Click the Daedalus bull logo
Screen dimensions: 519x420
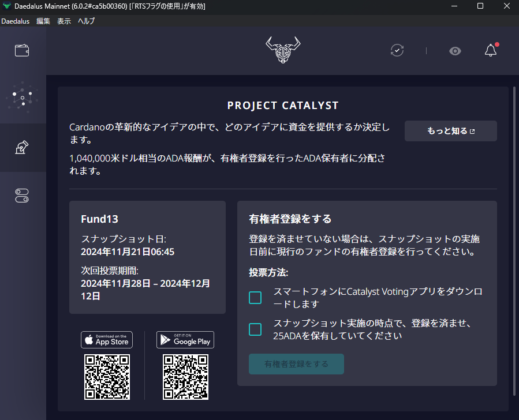coord(282,50)
